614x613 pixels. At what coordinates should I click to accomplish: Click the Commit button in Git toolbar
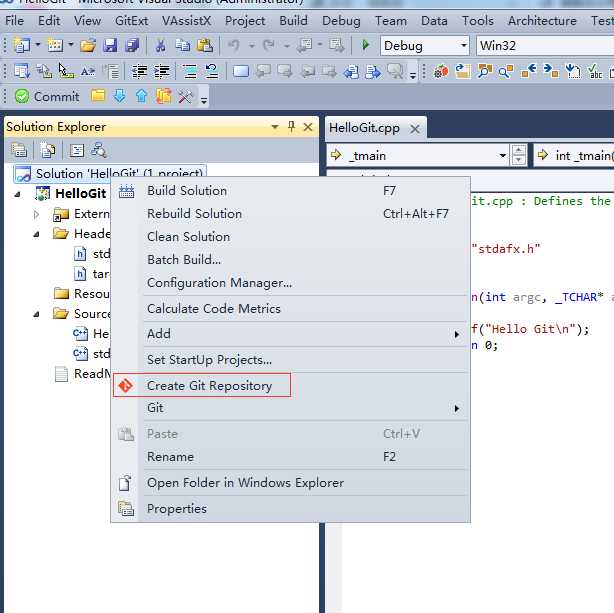pos(47,96)
